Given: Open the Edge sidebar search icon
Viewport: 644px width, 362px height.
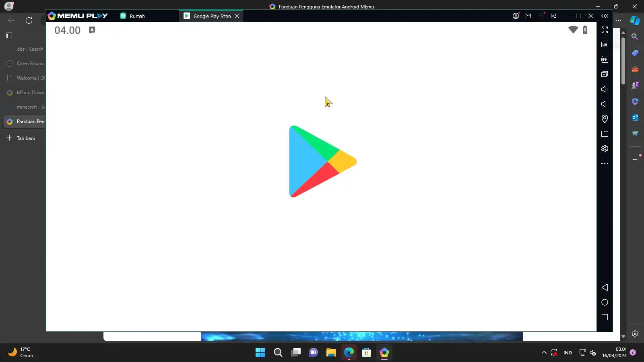Looking at the screenshot, I should (635, 37).
